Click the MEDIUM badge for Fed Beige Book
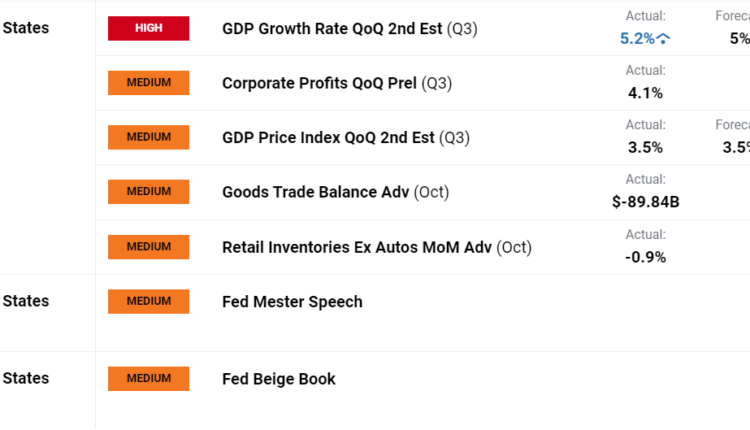750x430 pixels. tap(148, 379)
